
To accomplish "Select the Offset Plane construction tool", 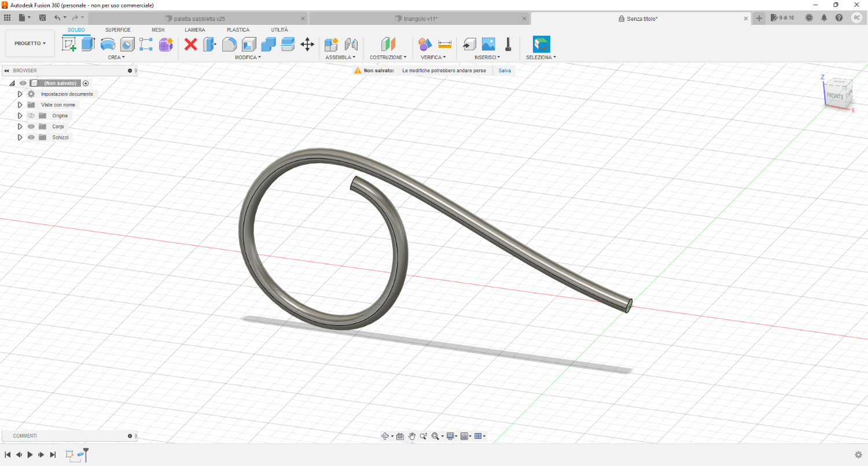I will point(388,44).
